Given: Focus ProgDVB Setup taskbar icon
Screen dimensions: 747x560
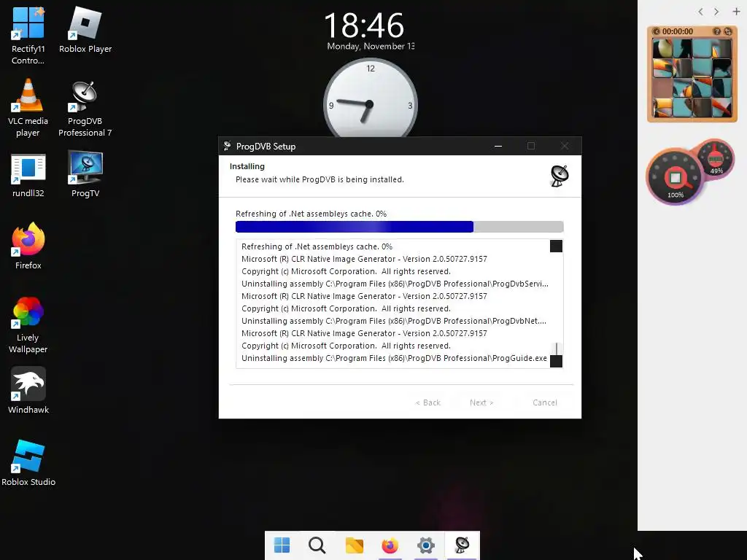Looking at the screenshot, I should pyautogui.click(x=462, y=545).
